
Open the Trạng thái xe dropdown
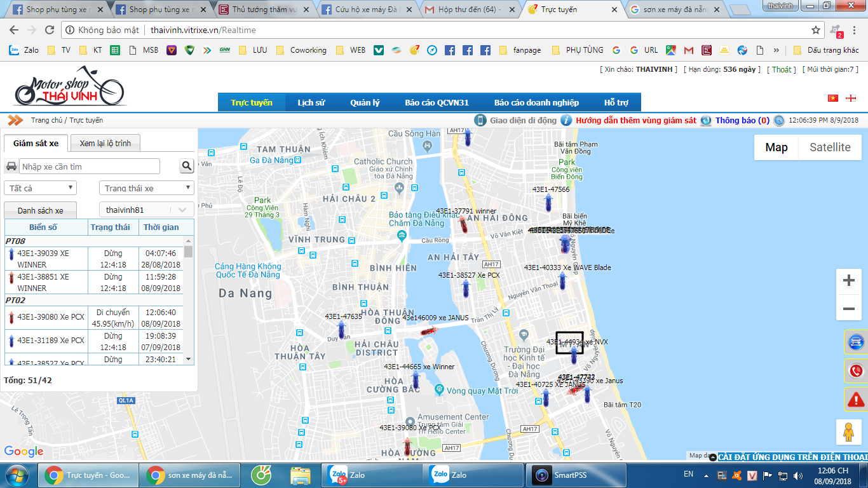pos(146,188)
